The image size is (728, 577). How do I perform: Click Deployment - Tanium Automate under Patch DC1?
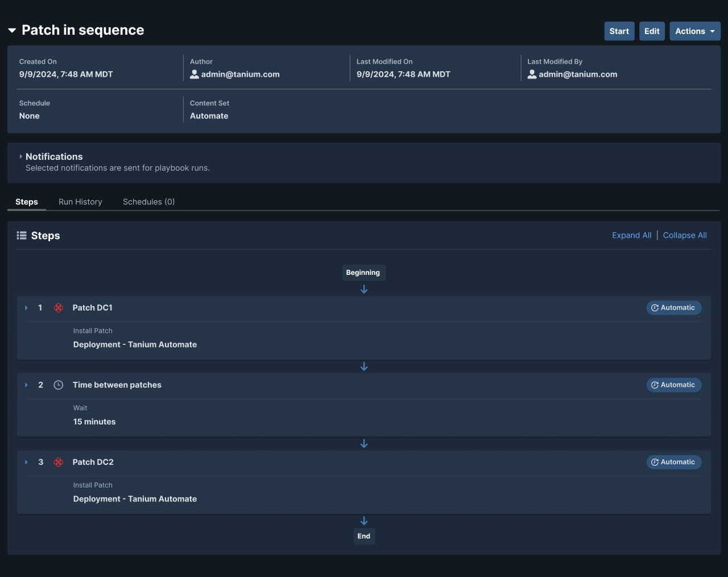(x=135, y=345)
